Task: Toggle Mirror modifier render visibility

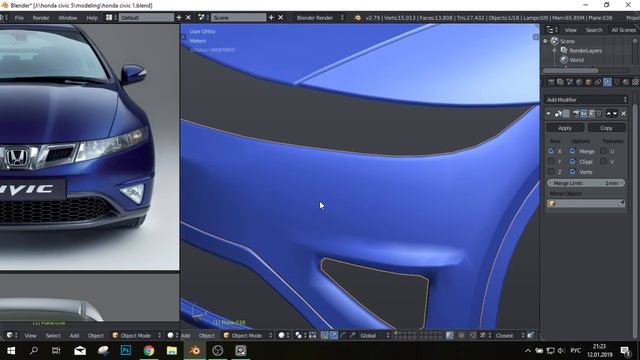Action: [576, 113]
